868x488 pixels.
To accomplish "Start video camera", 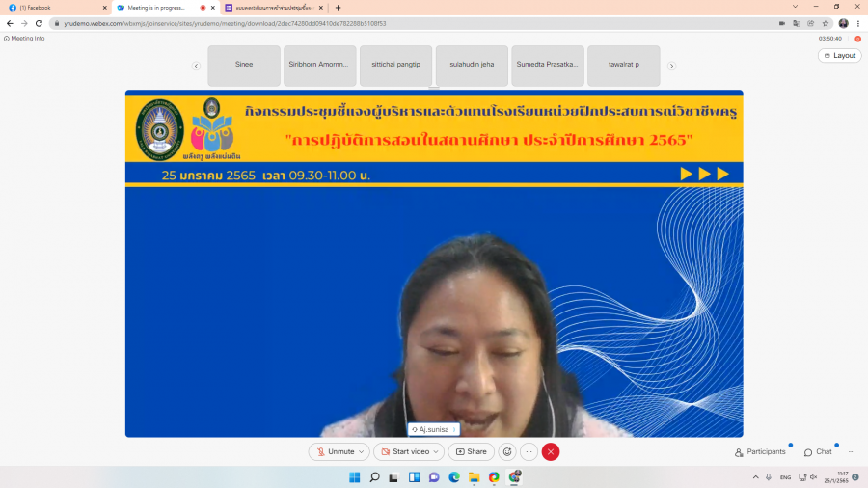I will (x=404, y=451).
